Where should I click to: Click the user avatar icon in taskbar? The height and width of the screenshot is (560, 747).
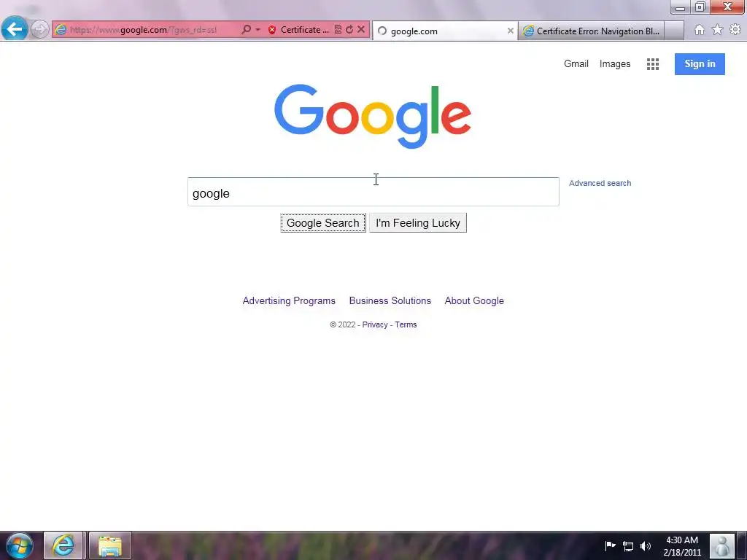pos(722,545)
